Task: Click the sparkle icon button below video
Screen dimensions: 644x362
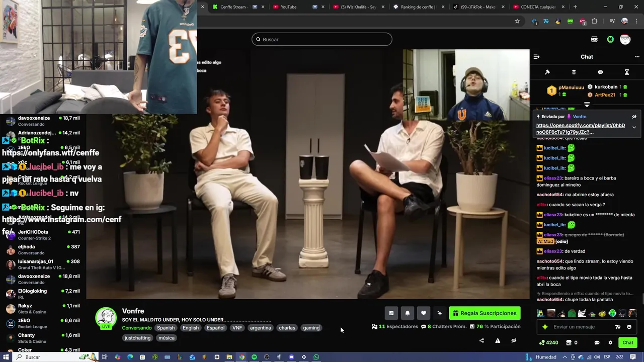Action: coord(440,313)
